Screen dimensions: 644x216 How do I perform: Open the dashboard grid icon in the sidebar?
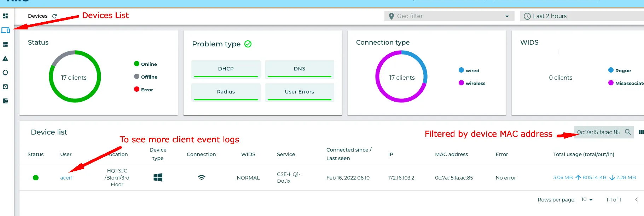5,16
